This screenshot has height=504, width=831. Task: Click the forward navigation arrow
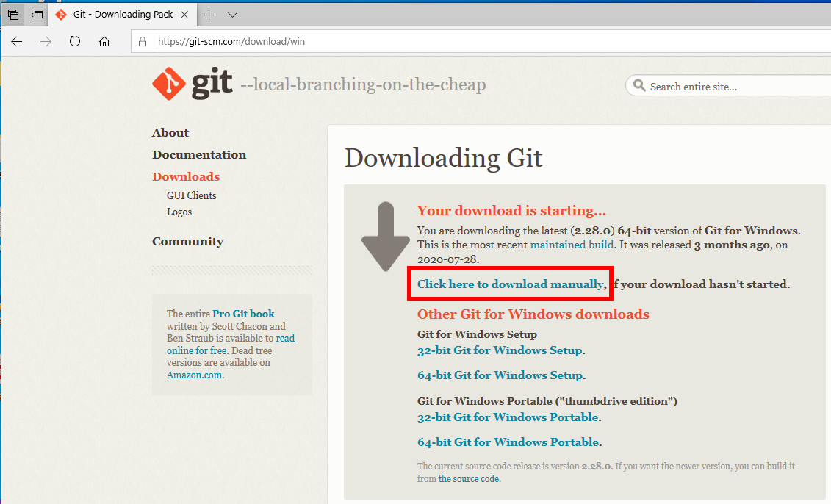click(46, 42)
